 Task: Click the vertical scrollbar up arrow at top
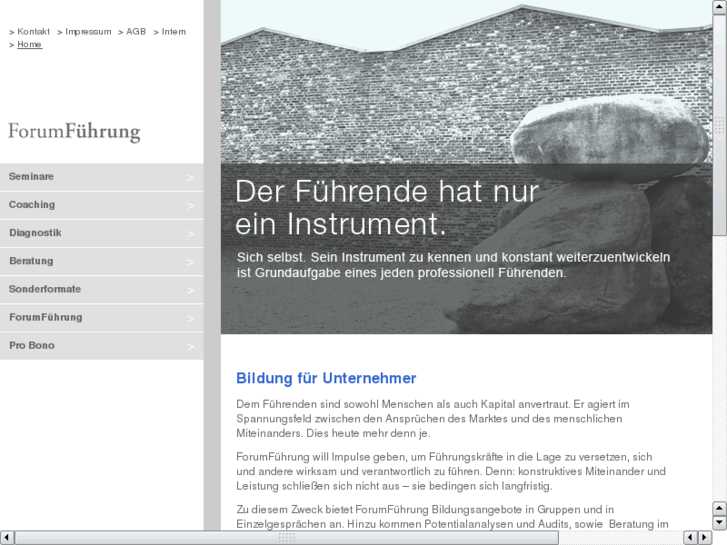click(720, 7)
